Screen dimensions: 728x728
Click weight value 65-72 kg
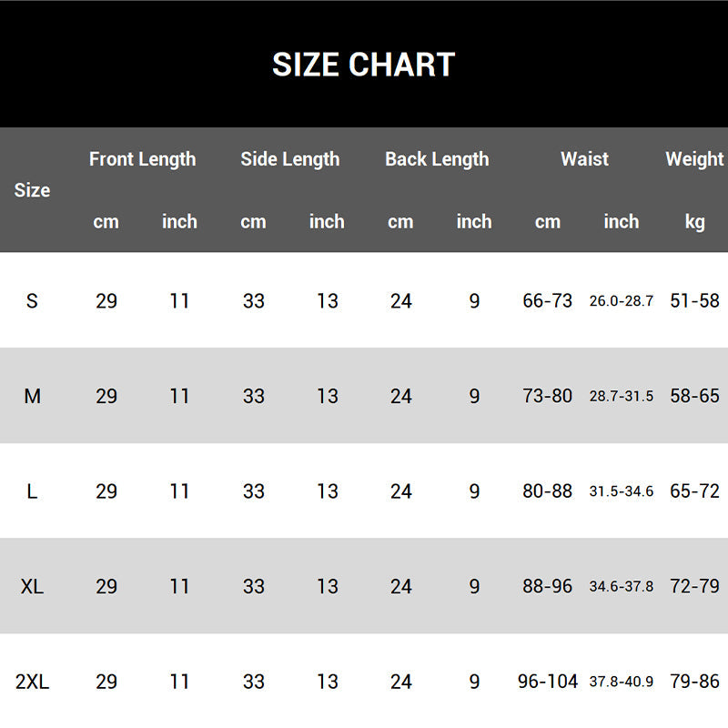pyautogui.click(x=694, y=491)
